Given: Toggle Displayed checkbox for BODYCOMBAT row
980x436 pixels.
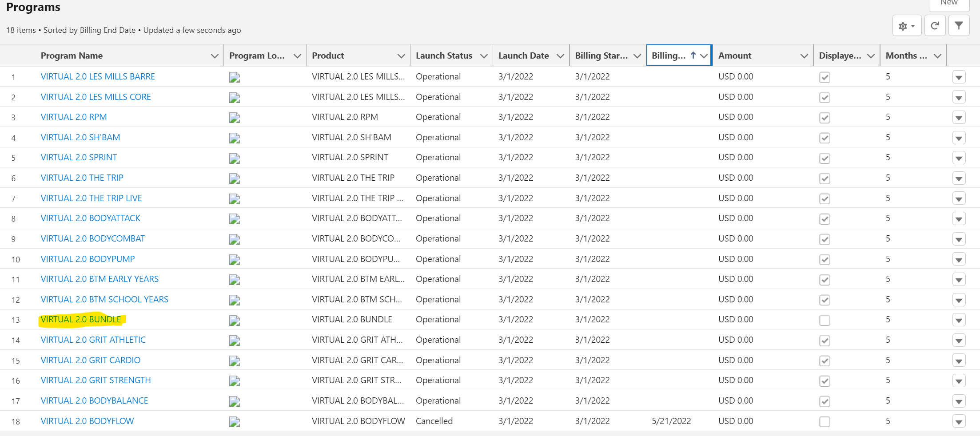Looking at the screenshot, I should [825, 239].
